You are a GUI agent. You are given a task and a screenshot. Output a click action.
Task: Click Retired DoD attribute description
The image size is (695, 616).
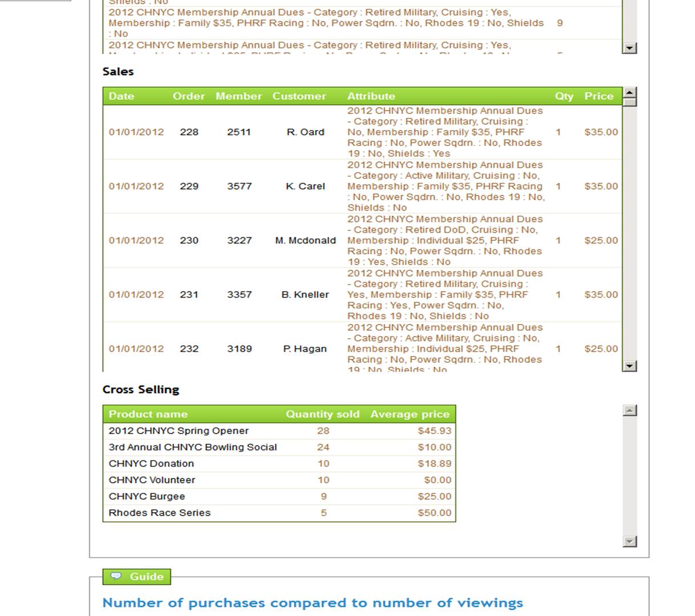(445, 240)
